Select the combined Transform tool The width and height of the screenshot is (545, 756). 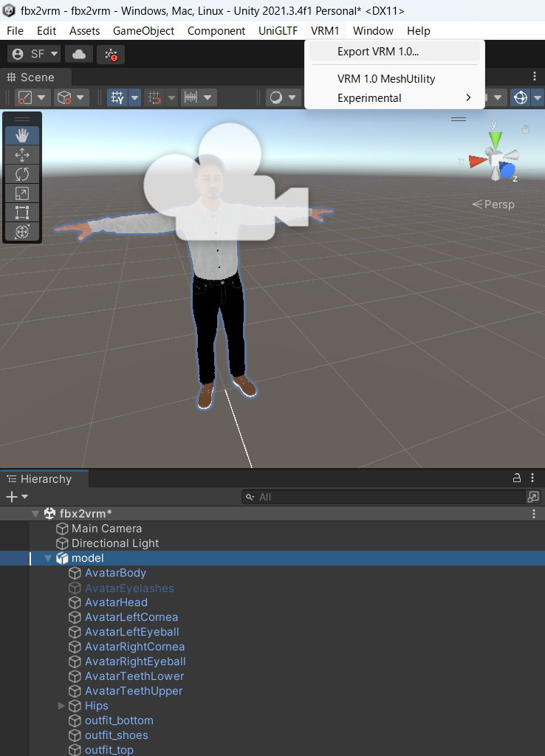pyautogui.click(x=22, y=232)
